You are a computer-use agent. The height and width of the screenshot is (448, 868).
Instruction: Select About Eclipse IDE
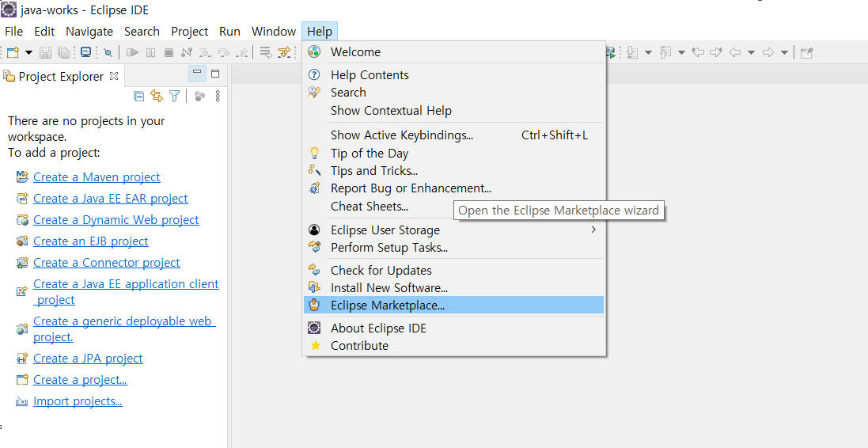454,328
